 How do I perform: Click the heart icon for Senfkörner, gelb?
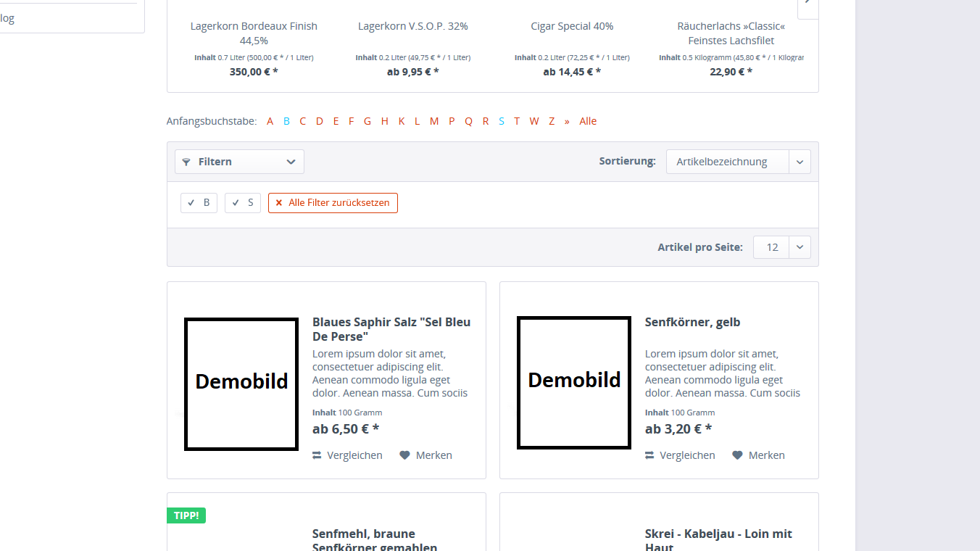point(738,455)
